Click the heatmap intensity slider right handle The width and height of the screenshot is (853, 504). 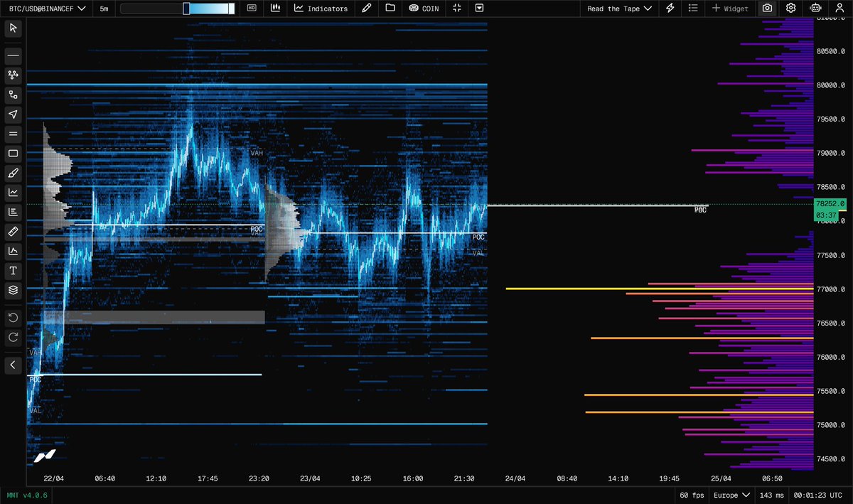(232, 9)
